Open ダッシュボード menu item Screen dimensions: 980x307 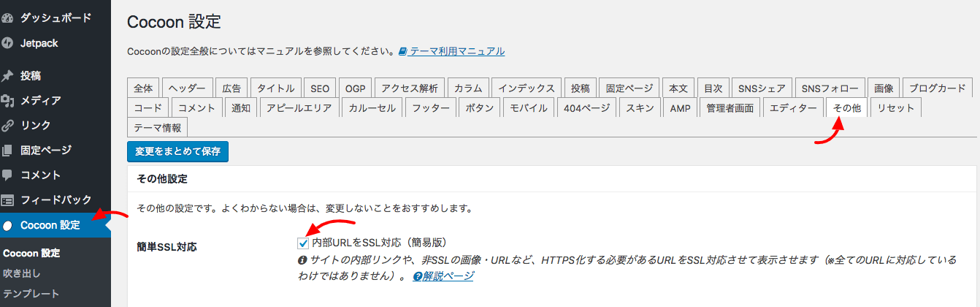click(55, 18)
